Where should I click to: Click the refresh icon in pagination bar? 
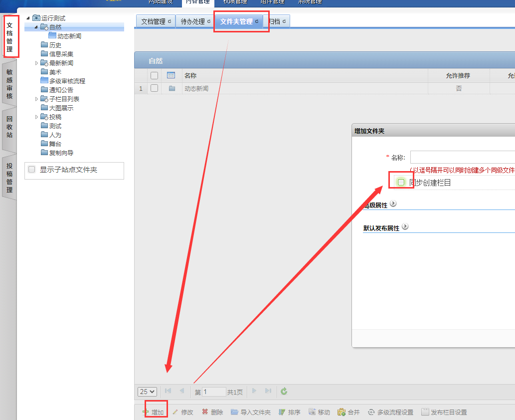284,392
